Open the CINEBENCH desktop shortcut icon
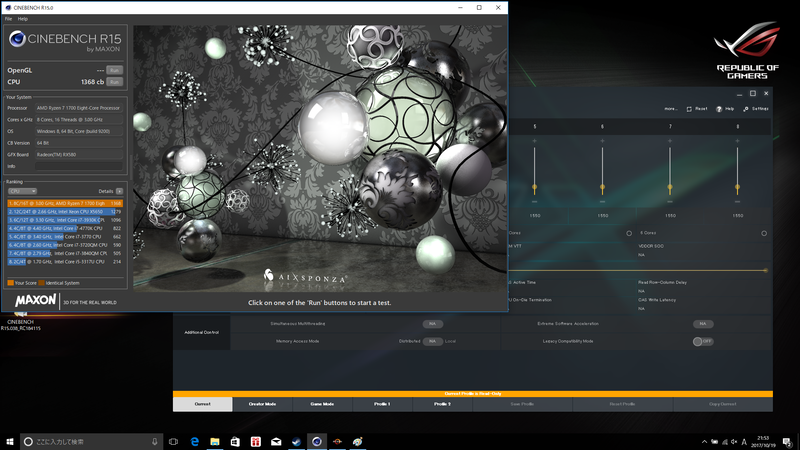This screenshot has width=800, height=450. (x=20, y=320)
